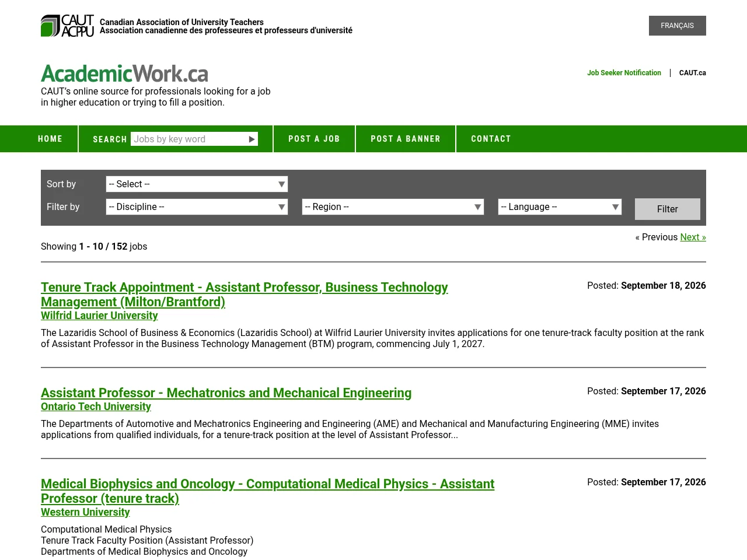Click the "Sort by" label
Screen dimensions: 747x560
pyautogui.click(x=61, y=184)
